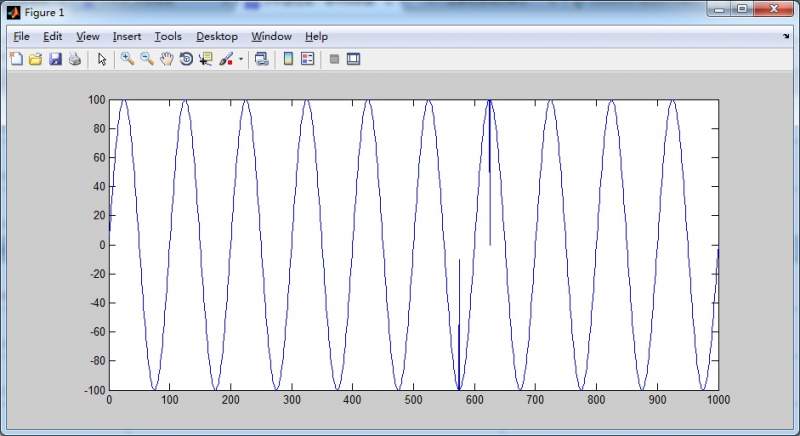Insert a colorbar into the figure
Viewport: 800px width, 436px height.
[x=288, y=59]
